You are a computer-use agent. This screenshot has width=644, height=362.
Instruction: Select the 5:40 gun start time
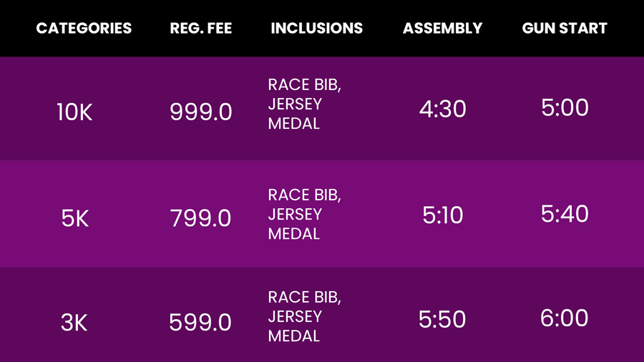pos(565,214)
